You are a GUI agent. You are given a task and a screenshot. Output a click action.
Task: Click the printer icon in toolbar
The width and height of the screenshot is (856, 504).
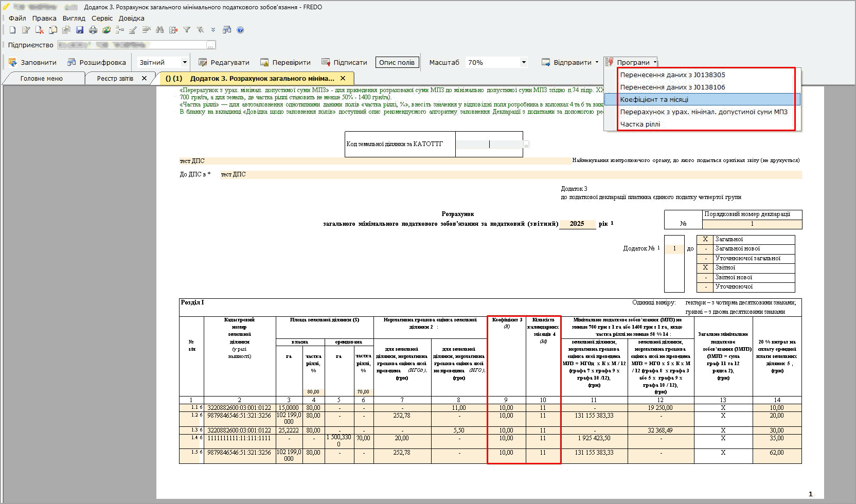[x=93, y=30]
